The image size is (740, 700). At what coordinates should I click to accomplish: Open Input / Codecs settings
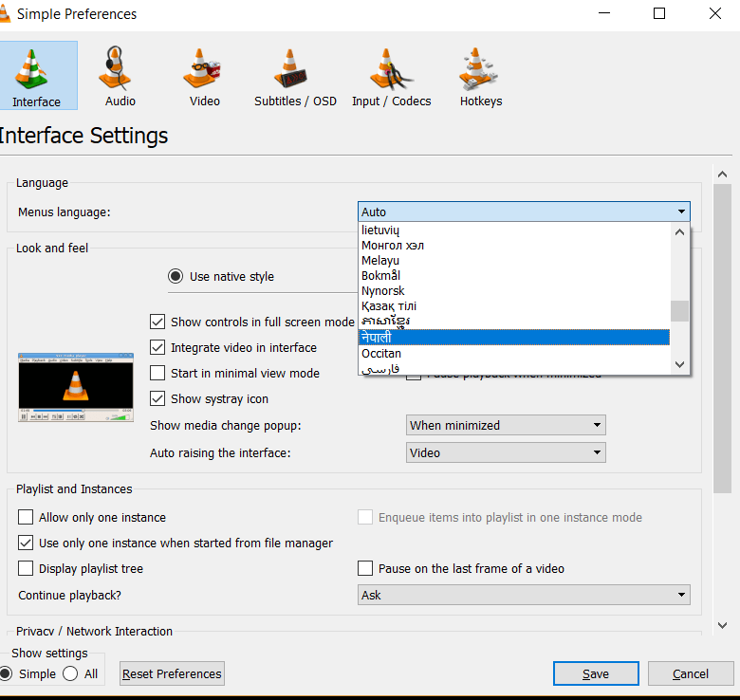(391, 76)
